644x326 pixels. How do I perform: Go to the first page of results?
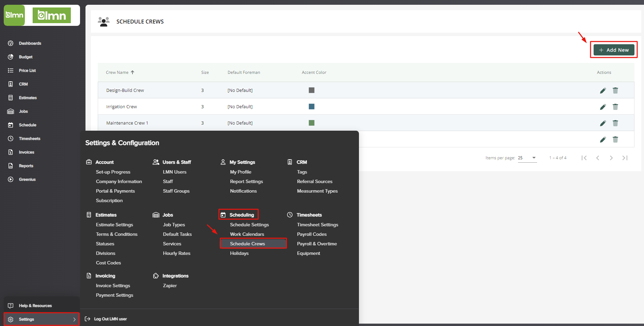click(584, 158)
